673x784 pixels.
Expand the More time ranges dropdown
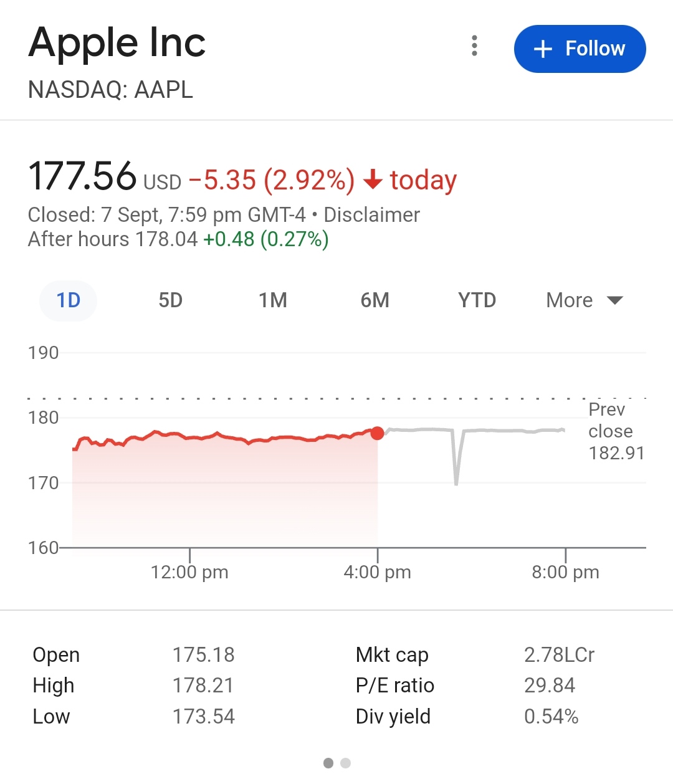pos(570,300)
